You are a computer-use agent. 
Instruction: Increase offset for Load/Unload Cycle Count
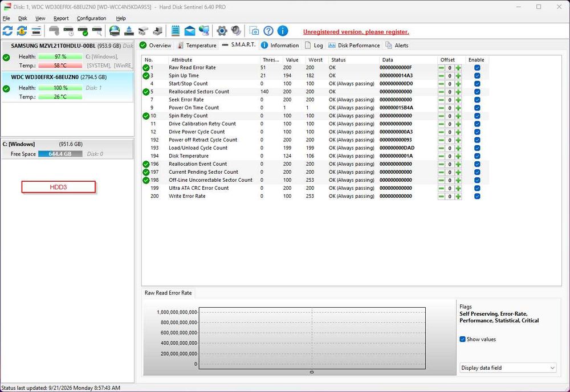point(458,148)
